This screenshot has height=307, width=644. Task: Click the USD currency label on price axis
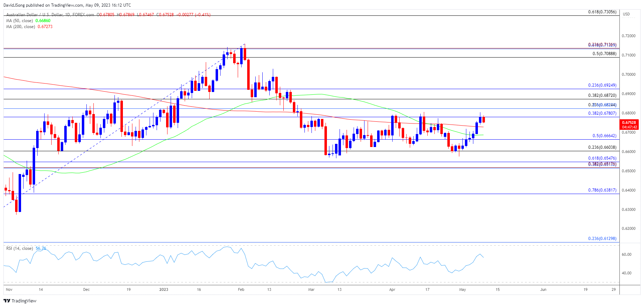[626, 14]
